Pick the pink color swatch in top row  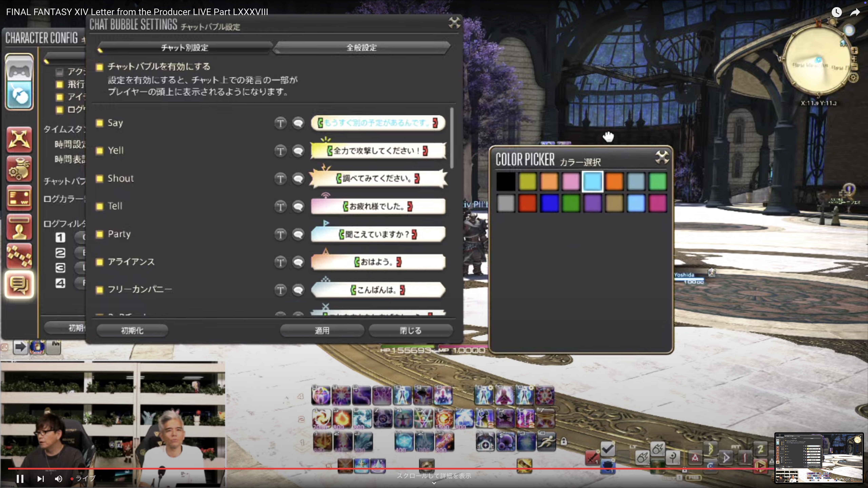click(571, 181)
